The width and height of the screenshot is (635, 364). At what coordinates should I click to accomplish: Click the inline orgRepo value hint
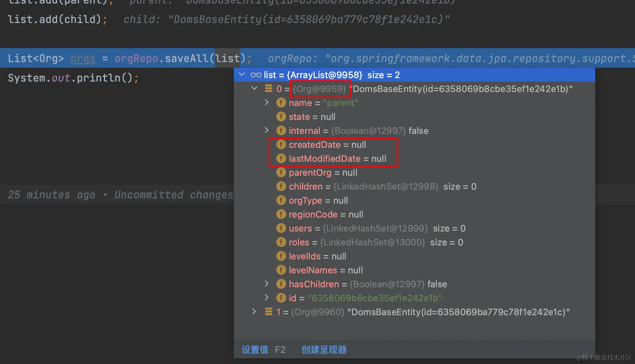pos(451,58)
